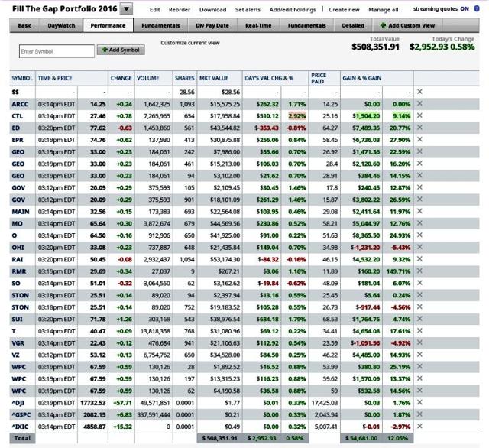
Task: Open the portfolio name dropdown arrow
Action: click(126, 8)
